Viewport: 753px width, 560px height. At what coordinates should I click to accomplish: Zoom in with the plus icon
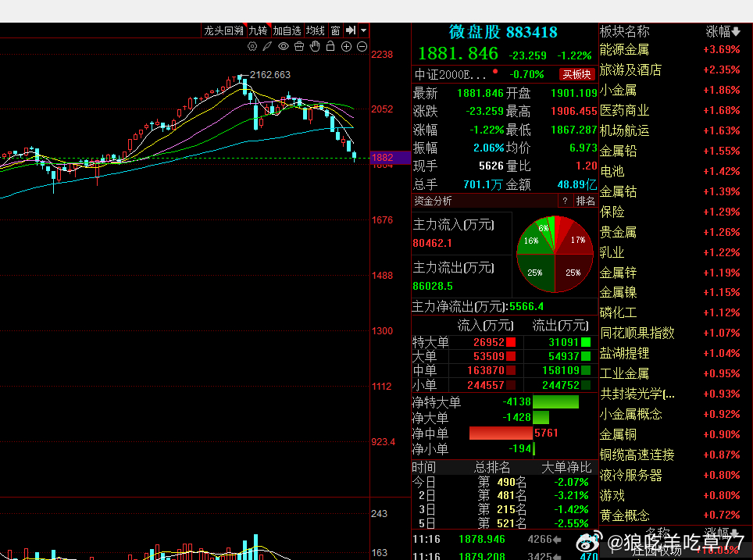coord(346,47)
